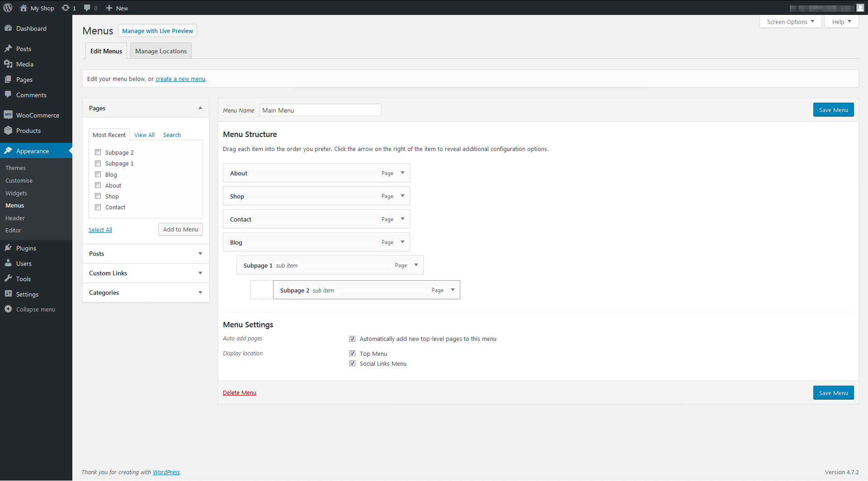
Task: Expand the Custom Links panel
Action: [x=200, y=273]
